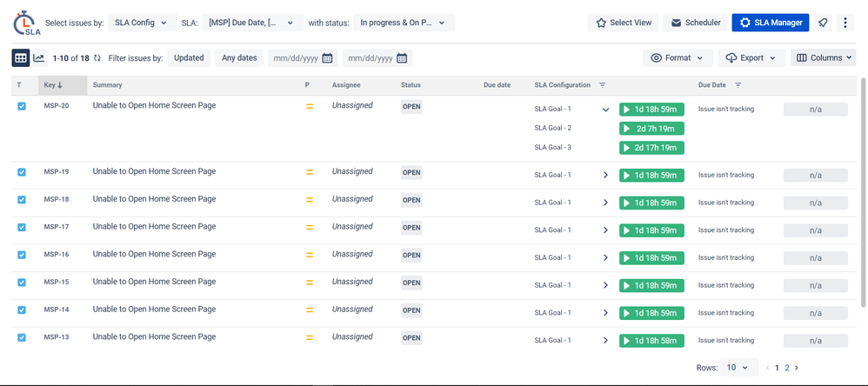This screenshot has width=868, height=386.
Task: Expand SLA goals for MSP-15
Action: (605, 285)
